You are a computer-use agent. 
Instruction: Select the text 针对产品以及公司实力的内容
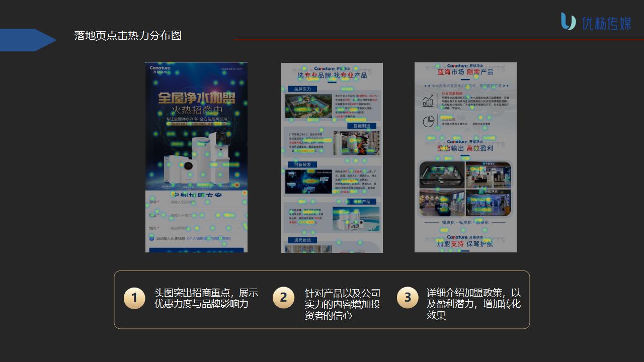pyautogui.click(x=343, y=299)
